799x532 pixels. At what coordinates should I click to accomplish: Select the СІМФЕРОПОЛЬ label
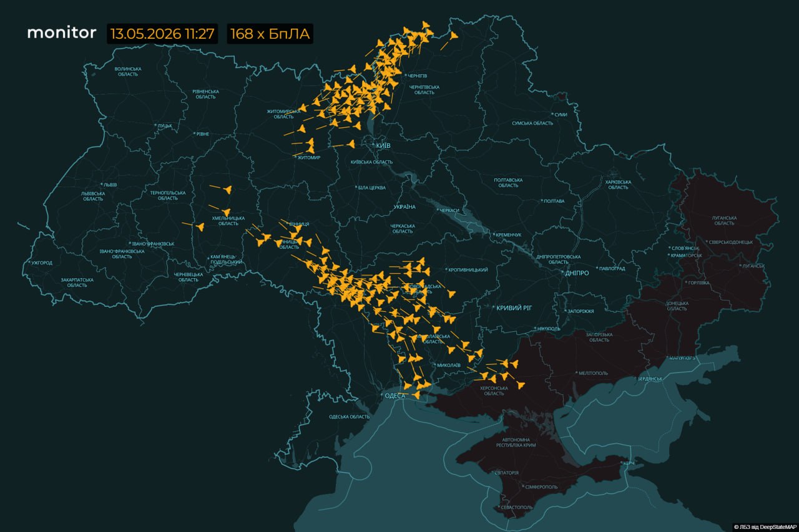542,487
